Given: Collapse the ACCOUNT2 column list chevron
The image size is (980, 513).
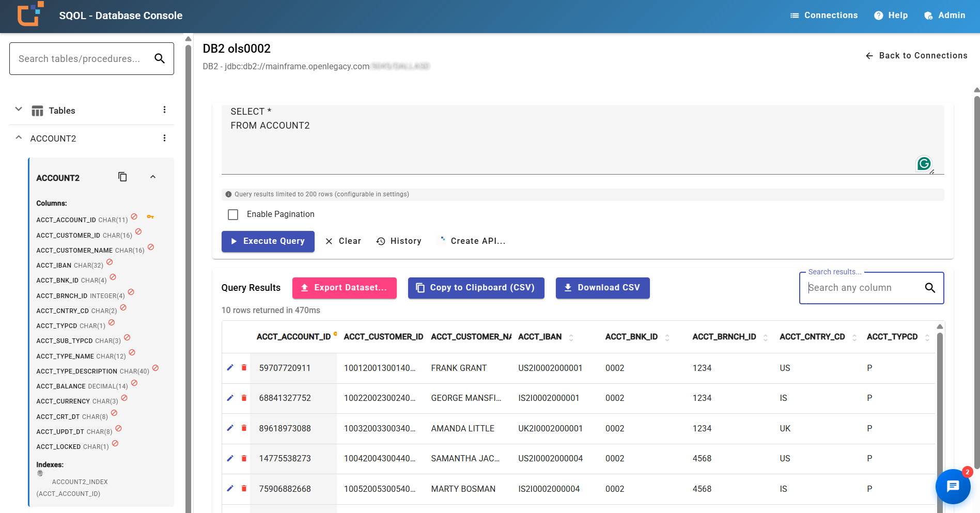Looking at the screenshot, I should 152,177.
